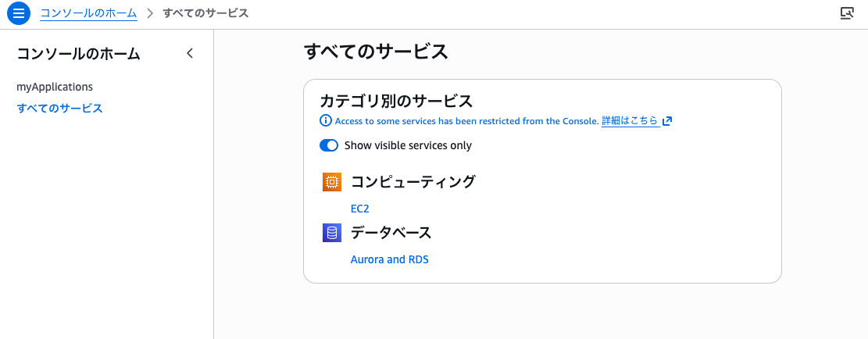Click the コンソールのホーム side panel title
Screen dimensions: 868x339
(x=78, y=54)
